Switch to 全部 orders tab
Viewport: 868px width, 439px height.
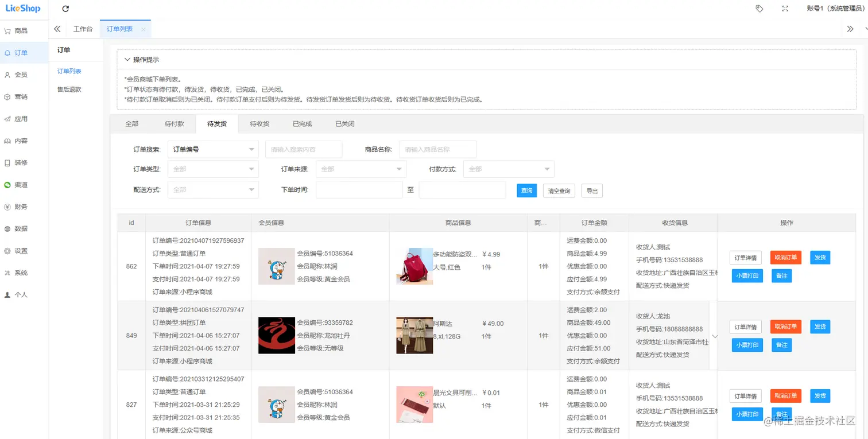coord(131,124)
